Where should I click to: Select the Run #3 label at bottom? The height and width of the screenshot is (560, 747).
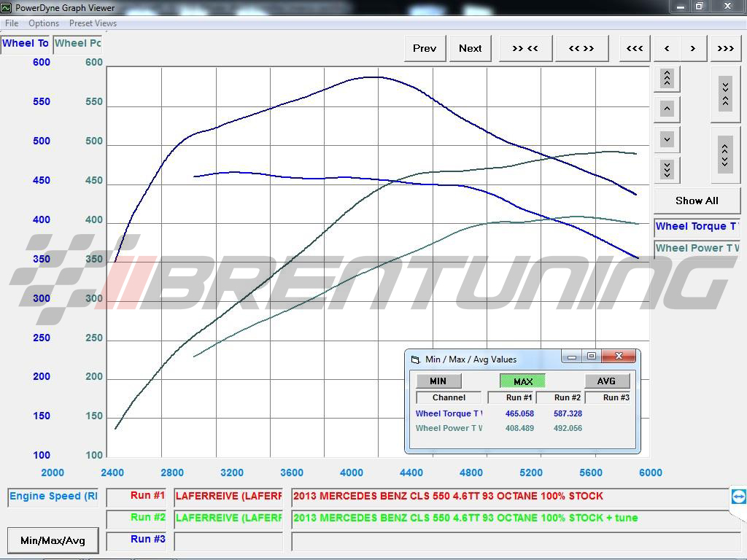[x=136, y=540]
